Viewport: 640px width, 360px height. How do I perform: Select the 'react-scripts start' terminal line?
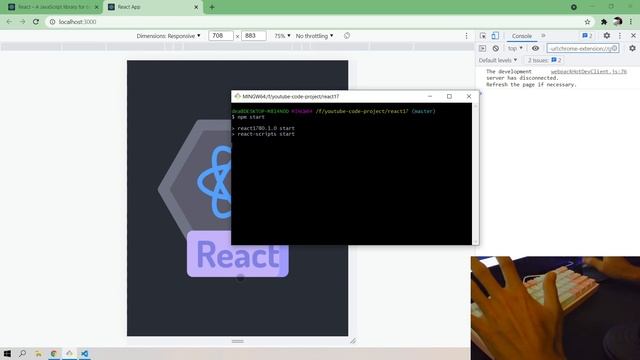coord(263,134)
